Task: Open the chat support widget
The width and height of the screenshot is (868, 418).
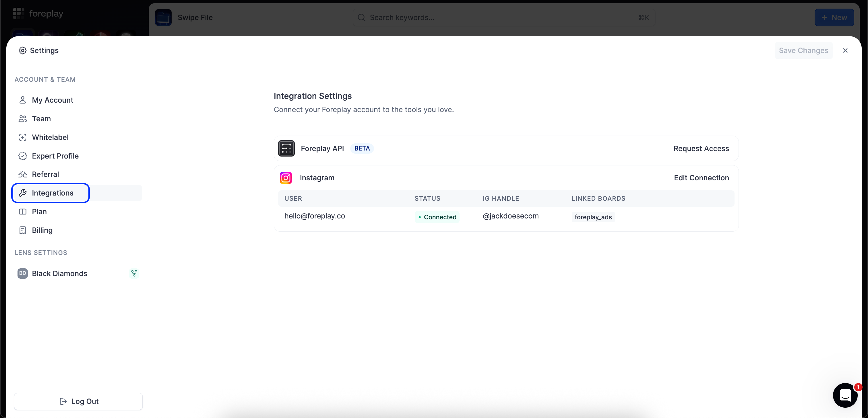Action: tap(845, 395)
